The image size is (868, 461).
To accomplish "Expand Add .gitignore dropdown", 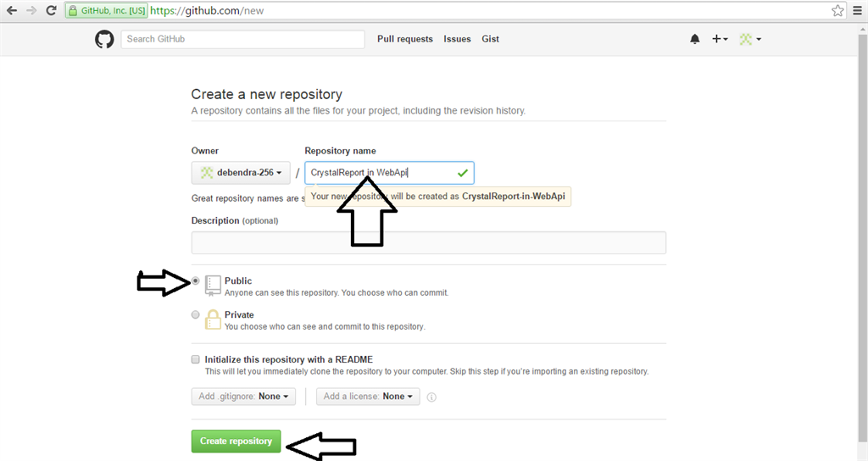I will point(243,397).
